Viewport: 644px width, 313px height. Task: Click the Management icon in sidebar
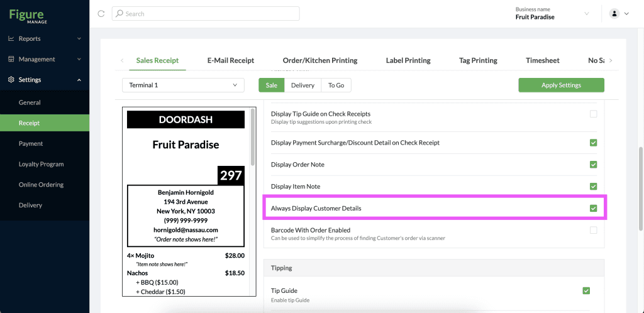pyautogui.click(x=11, y=59)
